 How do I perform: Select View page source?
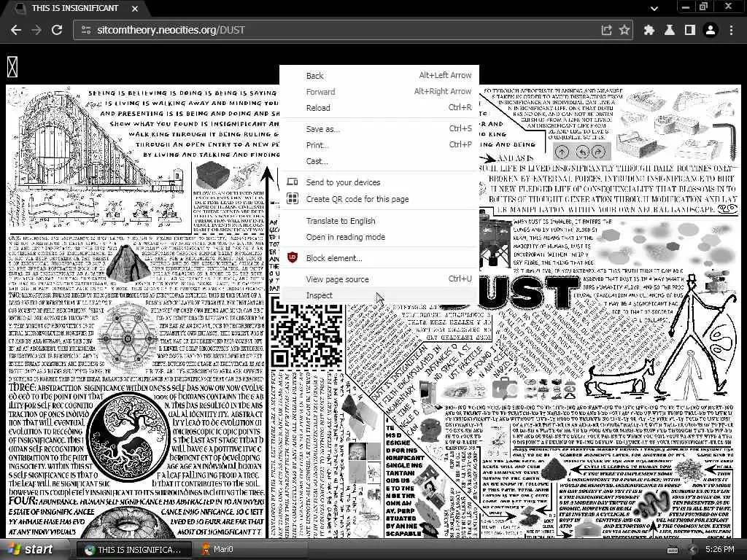379,279
